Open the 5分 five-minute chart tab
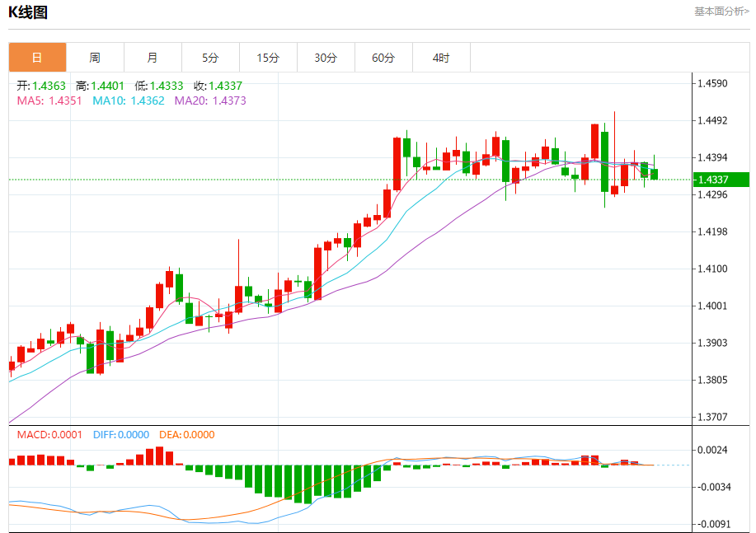Viewport: 756px width, 533px height. coord(211,58)
